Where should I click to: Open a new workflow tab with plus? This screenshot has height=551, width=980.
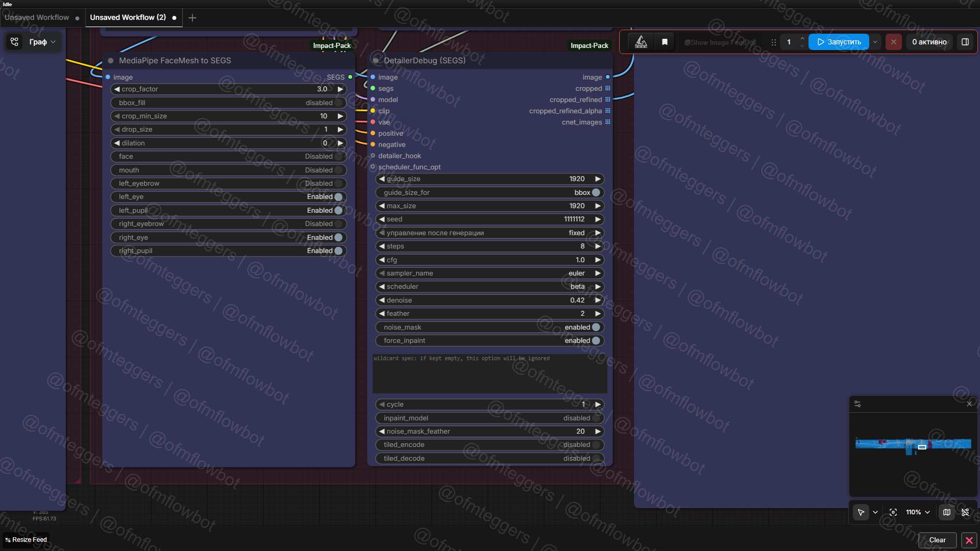pos(192,18)
